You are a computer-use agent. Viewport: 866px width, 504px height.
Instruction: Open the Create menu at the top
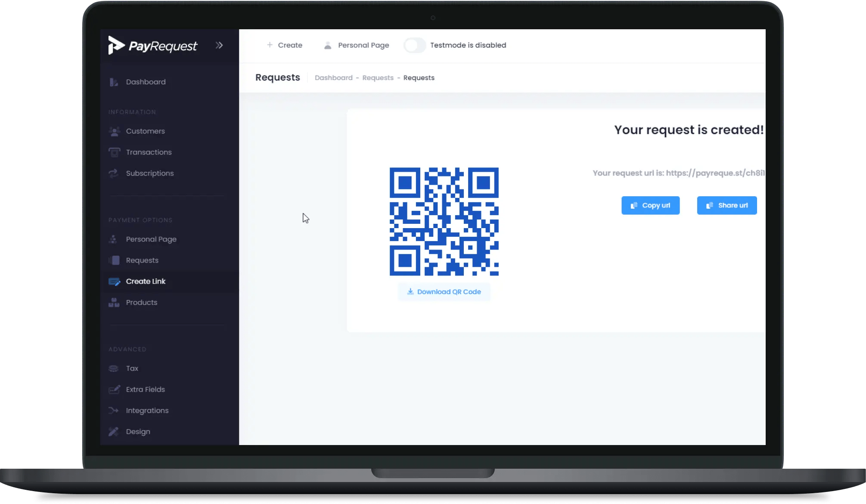(284, 45)
